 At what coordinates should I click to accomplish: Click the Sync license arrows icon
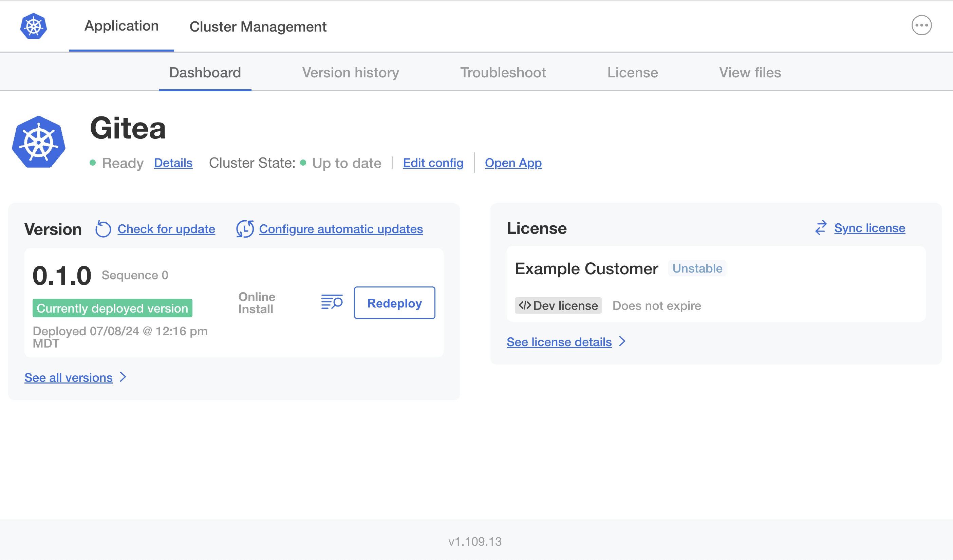pyautogui.click(x=821, y=228)
